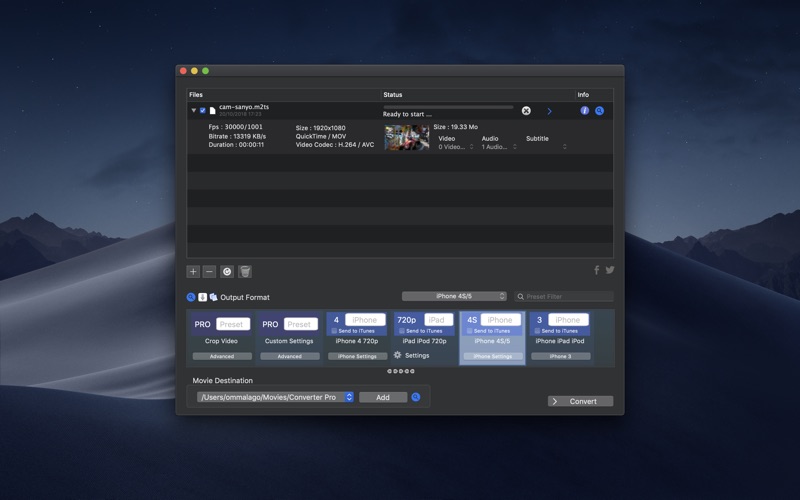
Task: Uncheck the cam-sanyo.m2ts file checkbox
Action: 203,110
